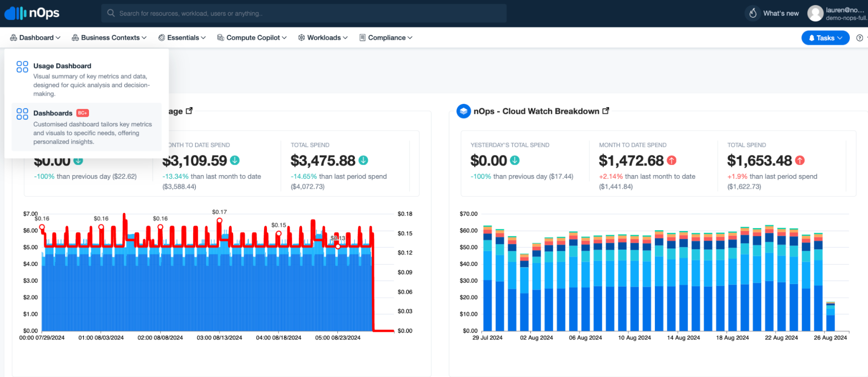Click the 26 Aug 2024 short bar
The image size is (868, 377).
(x=830, y=316)
